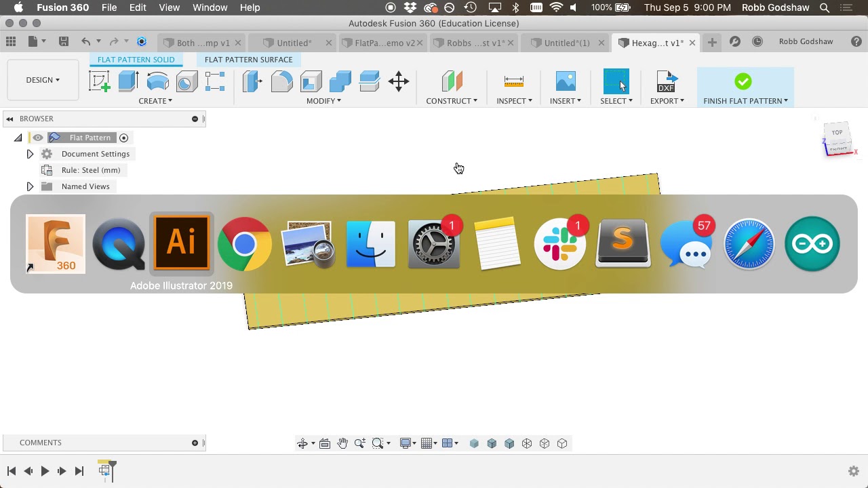The width and height of the screenshot is (868, 488).
Task: Open the EXPORT dropdown menu
Action: coord(667,101)
